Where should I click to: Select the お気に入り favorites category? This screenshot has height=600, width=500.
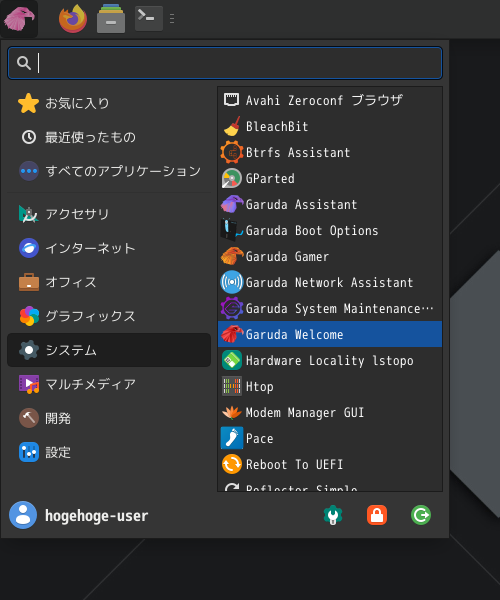tap(109, 103)
